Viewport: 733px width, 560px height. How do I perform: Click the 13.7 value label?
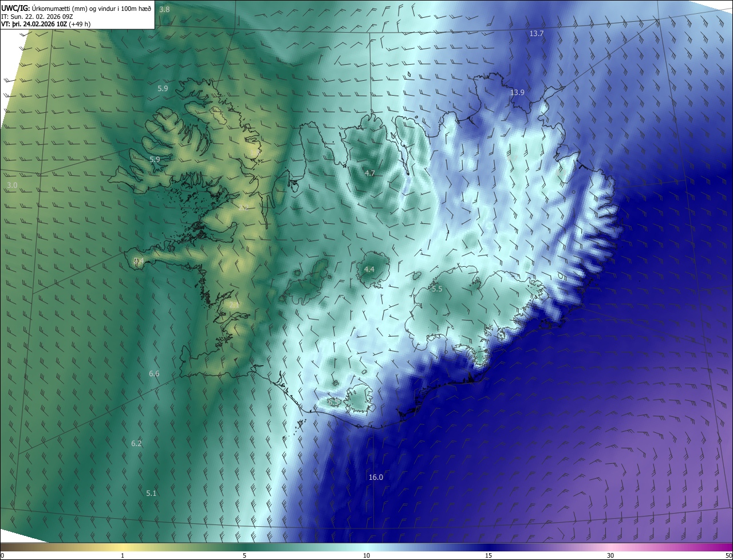[537, 34]
